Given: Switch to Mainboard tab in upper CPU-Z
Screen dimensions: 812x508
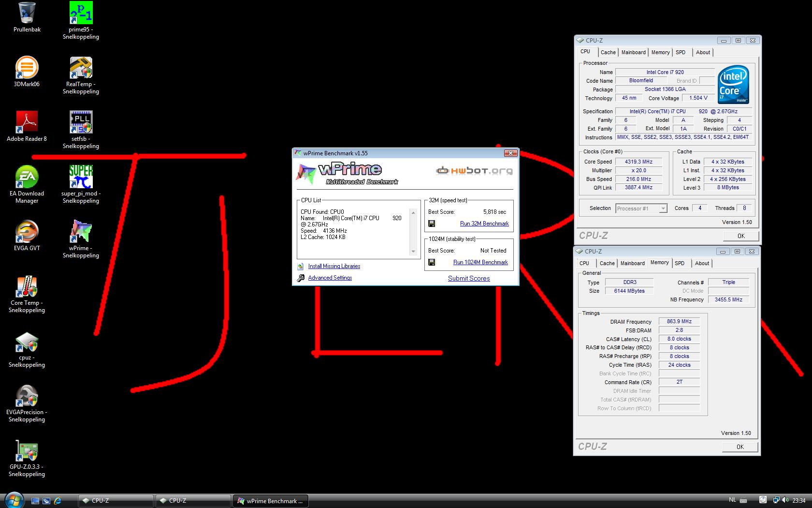Looking at the screenshot, I should point(633,52).
